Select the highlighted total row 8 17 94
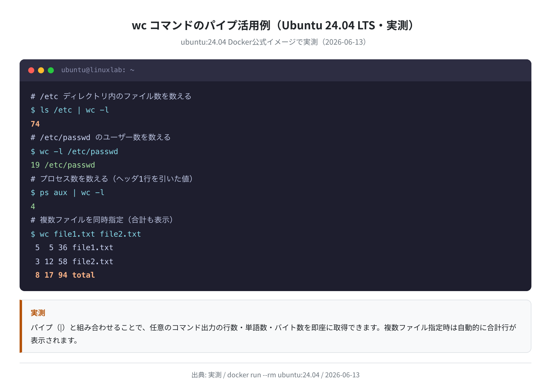The image size is (551, 392). [x=65, y=275]
